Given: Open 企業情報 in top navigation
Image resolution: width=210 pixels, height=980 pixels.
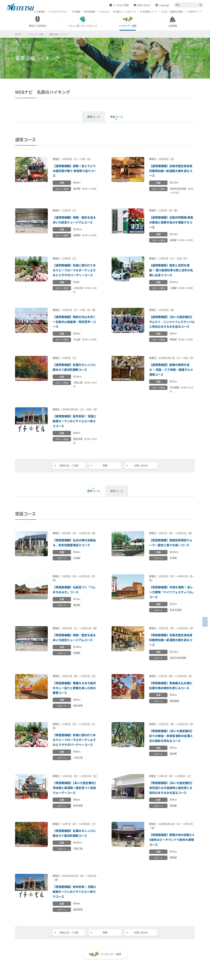Looking at the screenshot, I should point(39,12).
